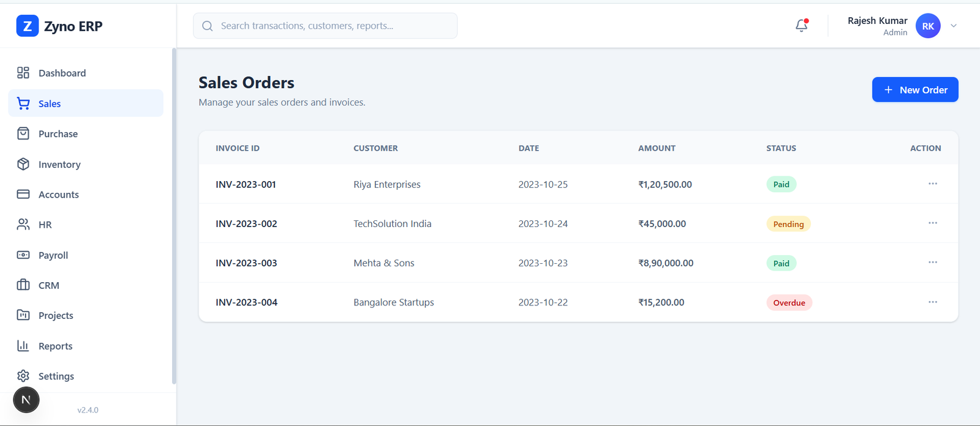Click the Payroll banknote icon
Viewport: 980px width, 426px height.
tap(23, 255)
